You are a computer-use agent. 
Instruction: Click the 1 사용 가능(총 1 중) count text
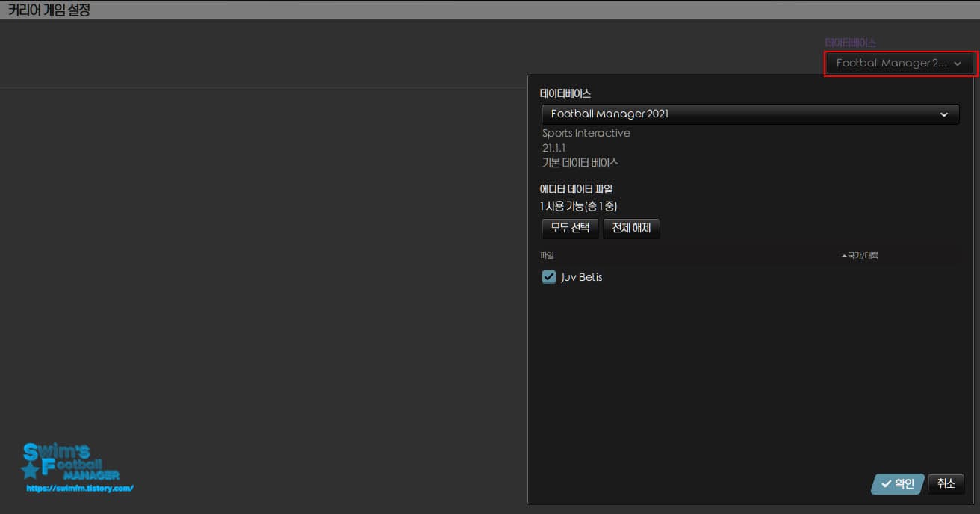pos(579,205)
